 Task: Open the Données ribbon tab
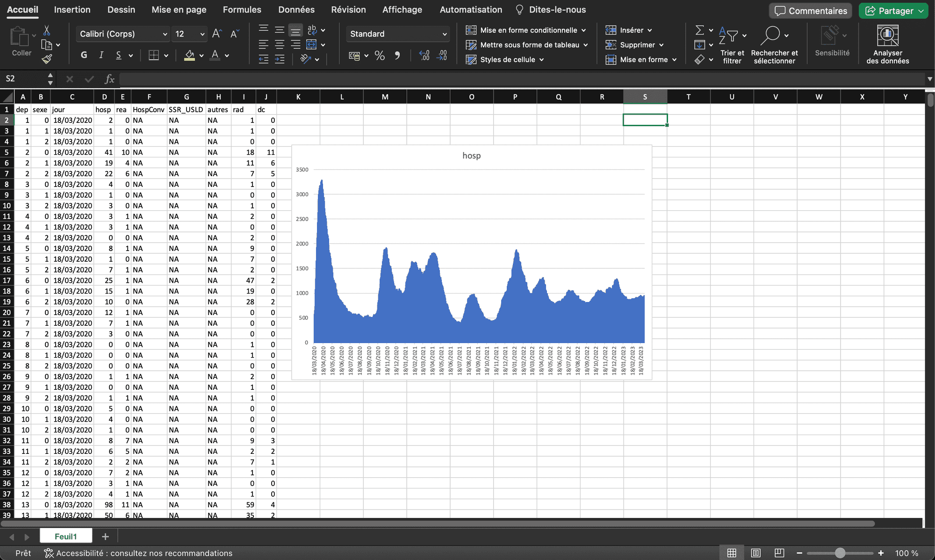pos(296,10)
